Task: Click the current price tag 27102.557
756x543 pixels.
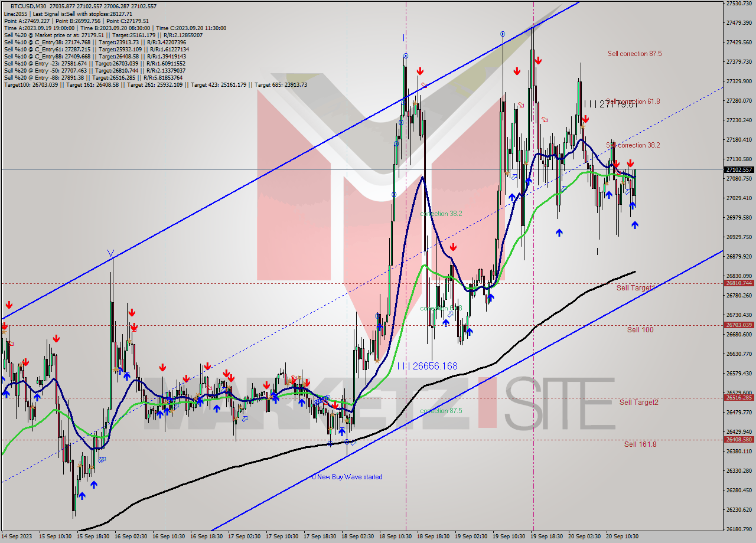Action: tap(739, 169)
